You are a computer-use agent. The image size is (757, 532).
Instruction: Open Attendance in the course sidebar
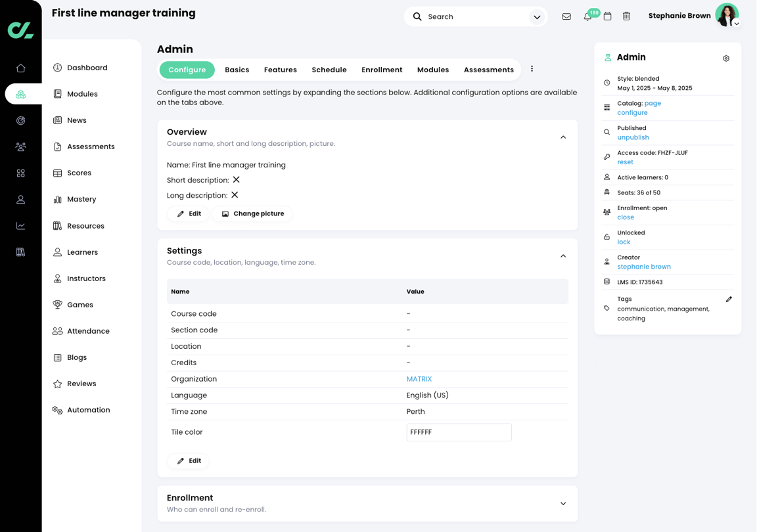point(81,331)
